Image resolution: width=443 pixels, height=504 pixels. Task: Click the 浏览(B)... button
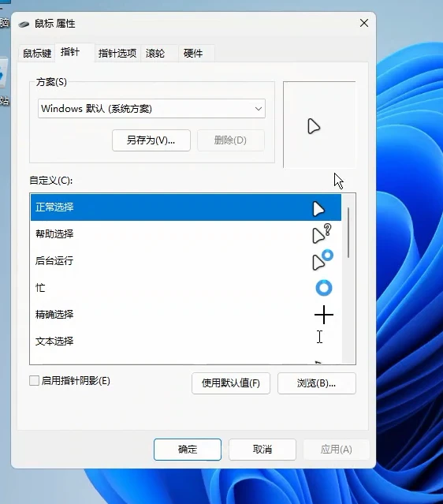[317, 383]
